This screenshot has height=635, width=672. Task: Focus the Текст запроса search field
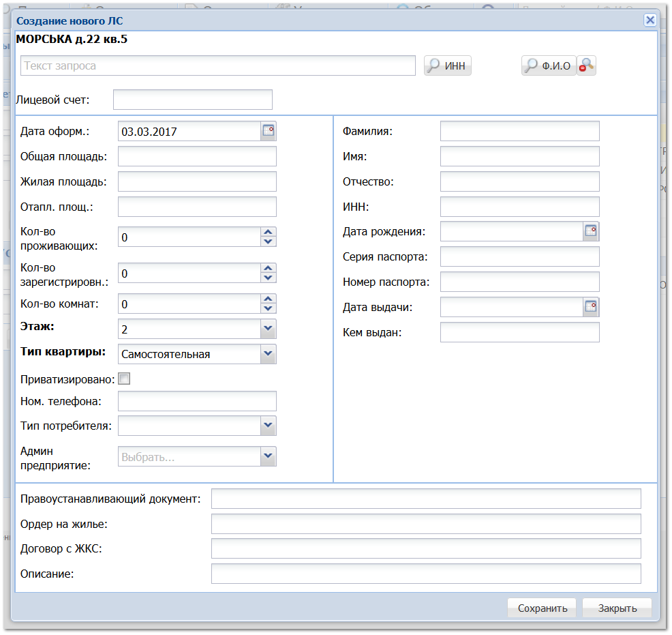[x=217, y=65]
